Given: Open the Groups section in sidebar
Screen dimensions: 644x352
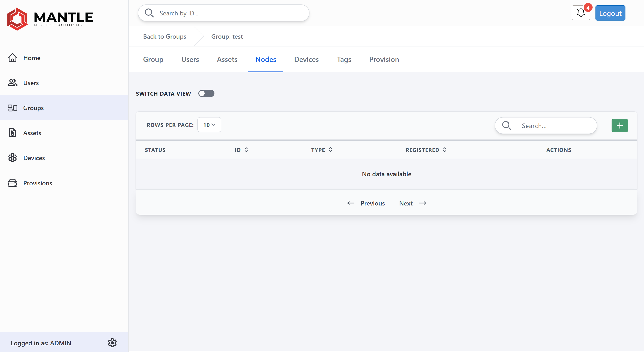Looking at the screenshot, I should 33,108.
